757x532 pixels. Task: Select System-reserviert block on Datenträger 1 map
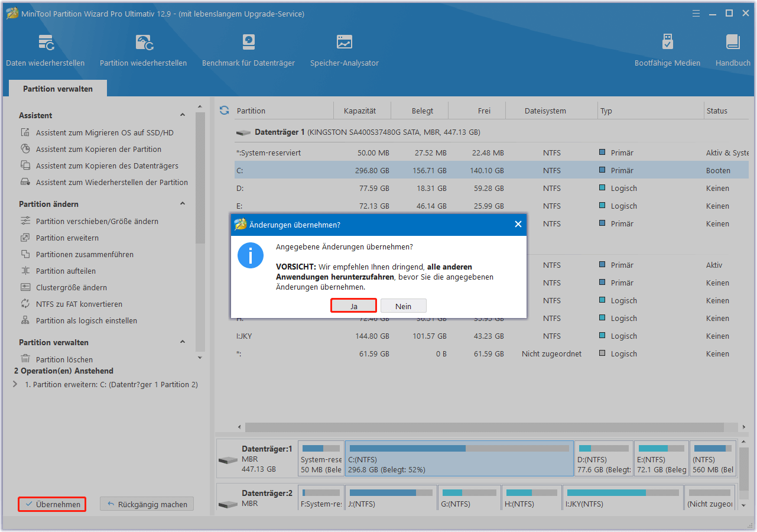click(321, 458)
